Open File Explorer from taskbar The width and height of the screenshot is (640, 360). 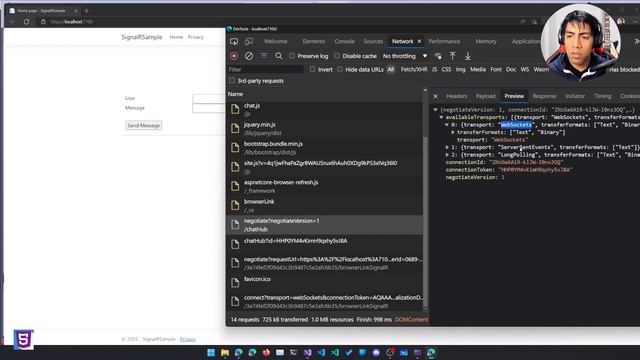click(225, 352)
